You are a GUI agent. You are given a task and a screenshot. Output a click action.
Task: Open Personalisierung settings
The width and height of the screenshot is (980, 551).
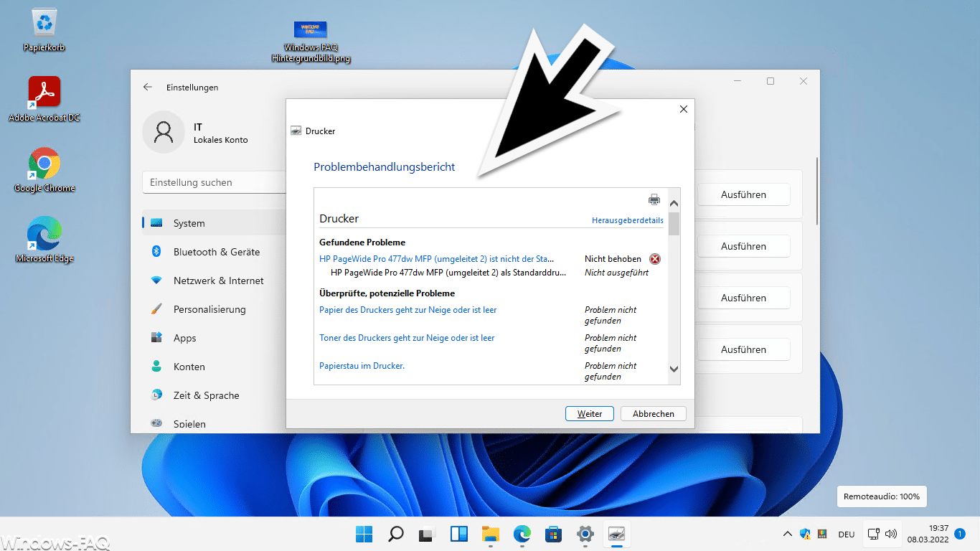[x=214, y=309]
